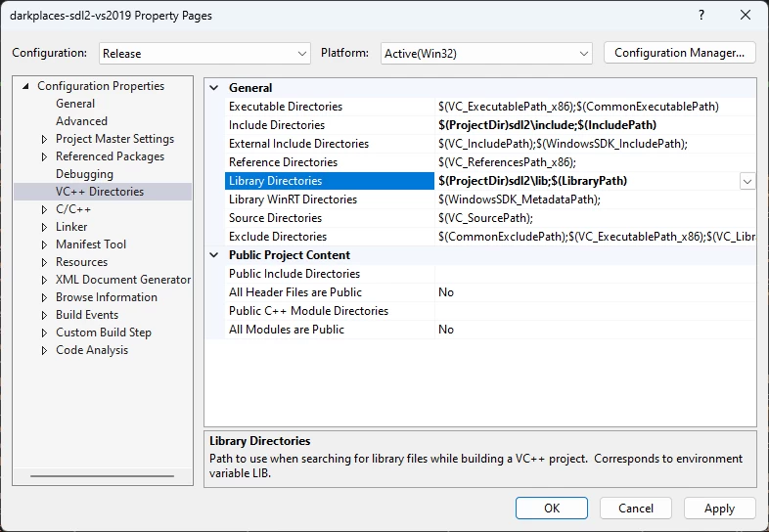769x532 pixels.
Task: Open the Configuration dropdown showing Release
Action: [x=204, y=53]
